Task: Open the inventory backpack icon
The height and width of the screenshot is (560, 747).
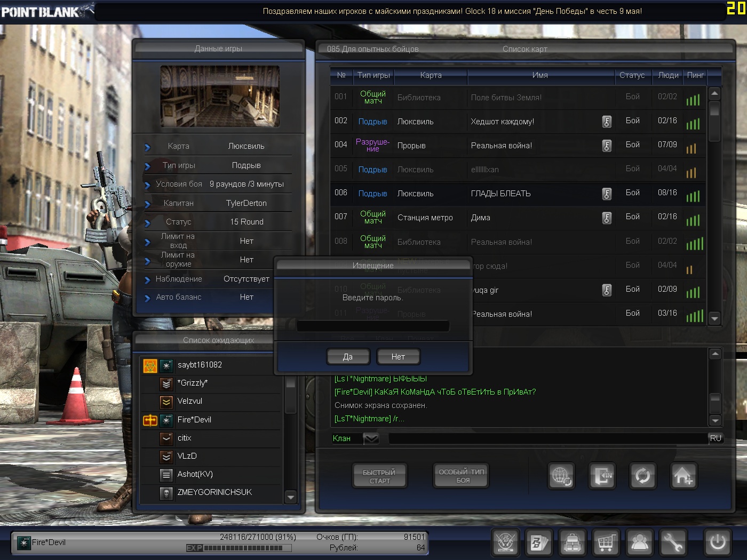Action: point(573,543)
